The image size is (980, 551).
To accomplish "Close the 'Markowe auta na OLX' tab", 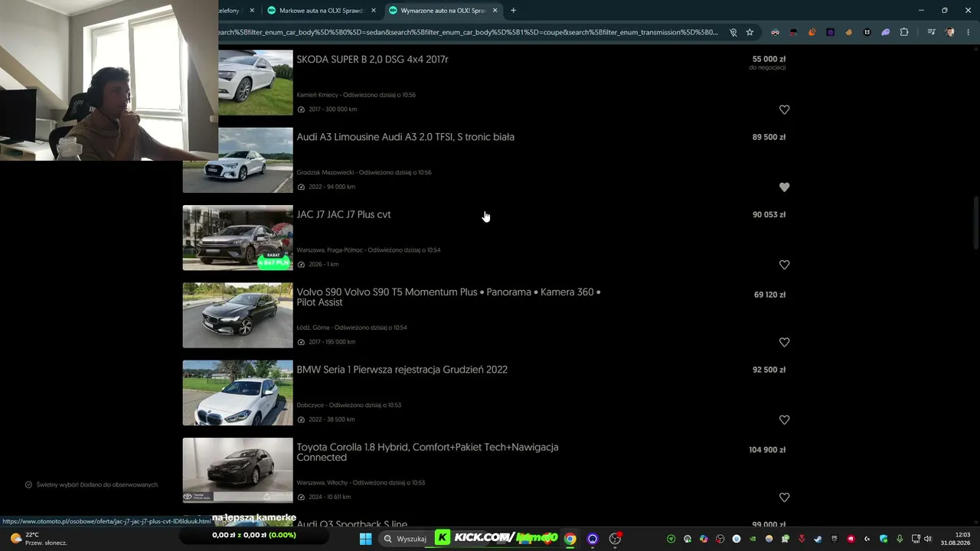I will click(x=374, y=11).
